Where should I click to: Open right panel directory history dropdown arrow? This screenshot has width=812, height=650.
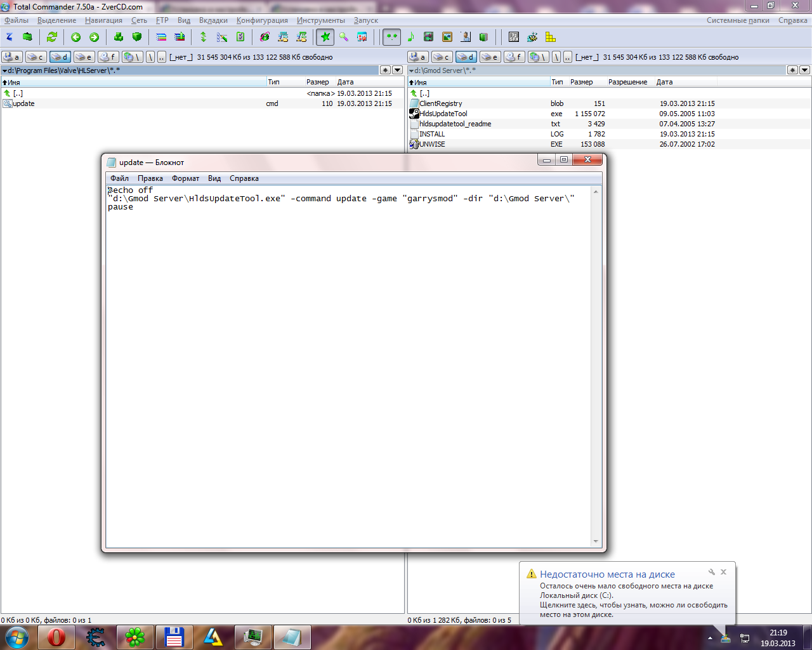tap(805, 70)
